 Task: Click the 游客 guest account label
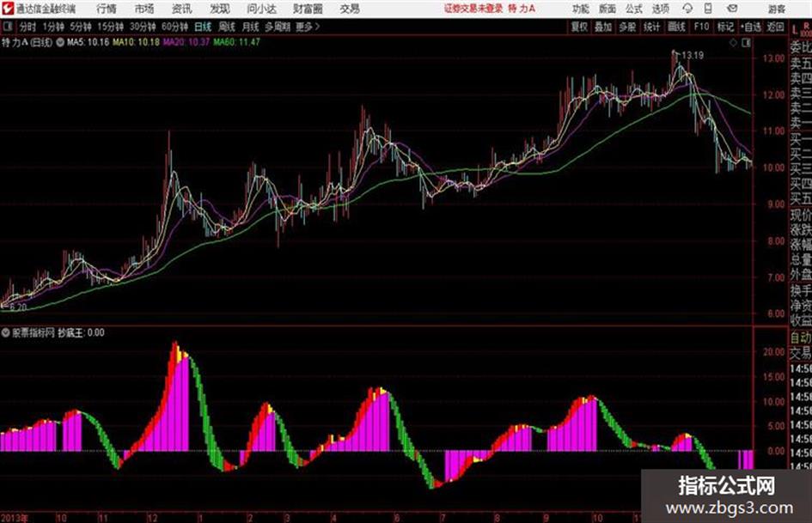[x=776, y=9]
